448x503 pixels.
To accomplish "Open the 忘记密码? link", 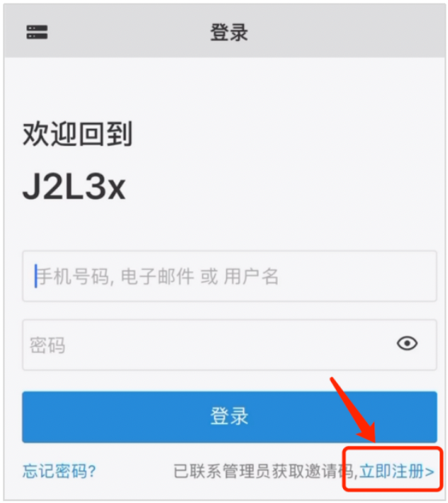I will click(x=60, y=471).
